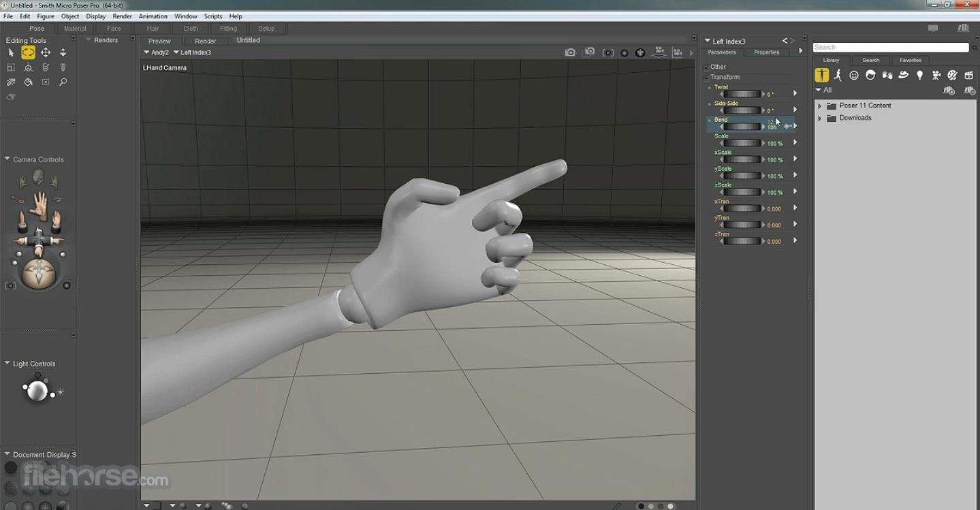Screen dimensions: 980x510
Task: Open Figures category in Library
Action: pyautogui.click(x=822, y=76)
